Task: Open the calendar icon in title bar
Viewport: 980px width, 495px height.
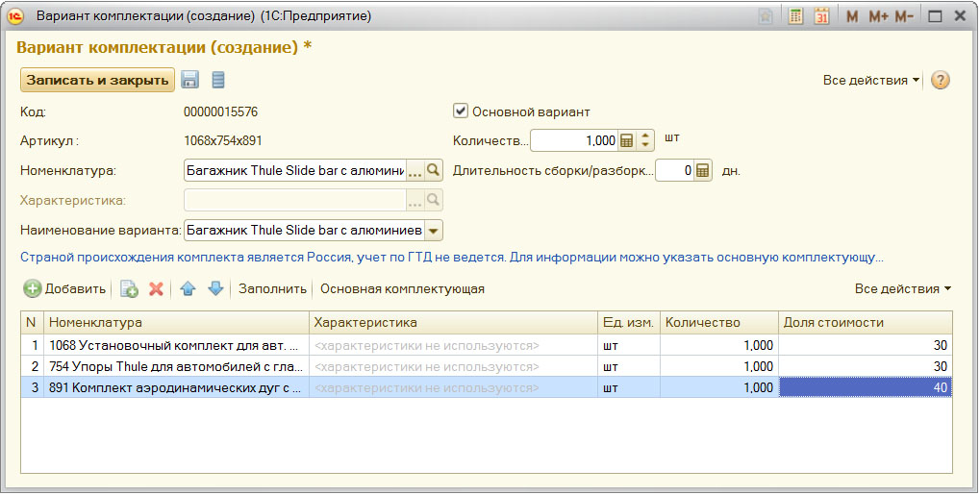Action: click(x=821, y=16)
